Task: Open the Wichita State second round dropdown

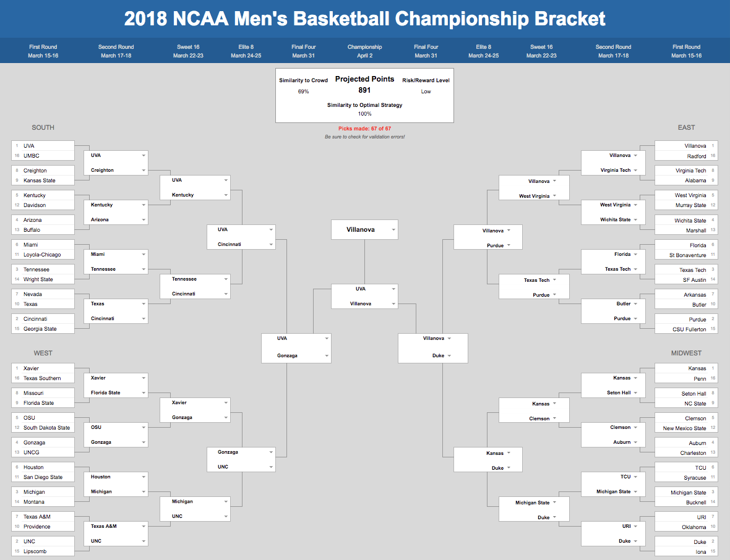Action: coord(613,219)
